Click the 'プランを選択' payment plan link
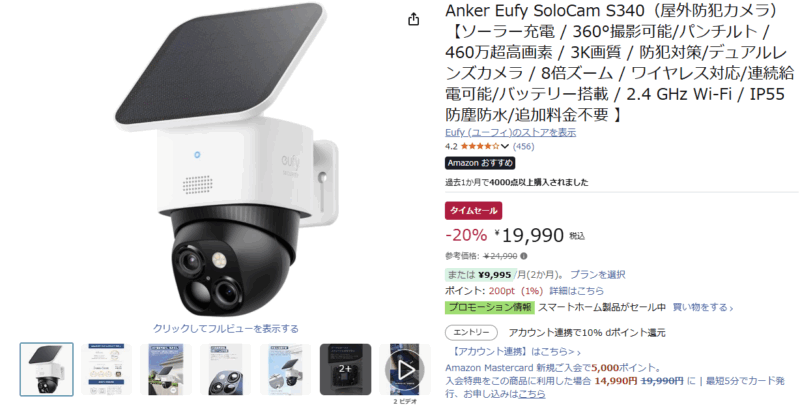 [597, 274]
